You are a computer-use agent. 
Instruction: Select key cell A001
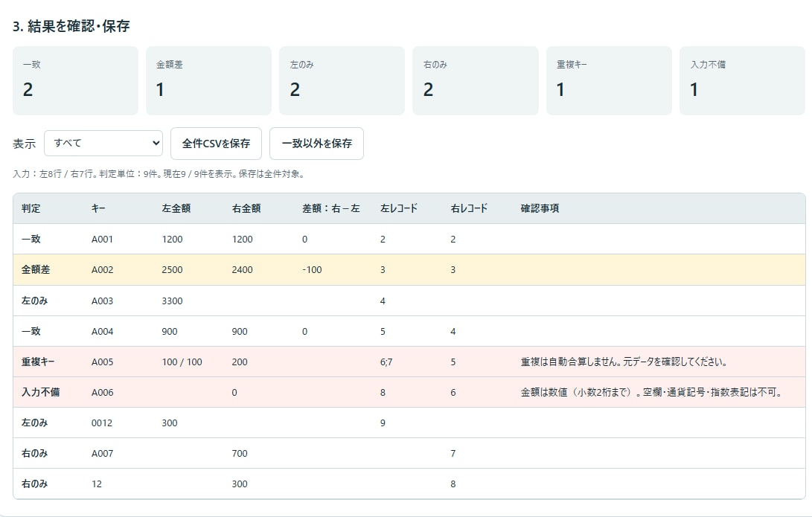tap(102, 239)
